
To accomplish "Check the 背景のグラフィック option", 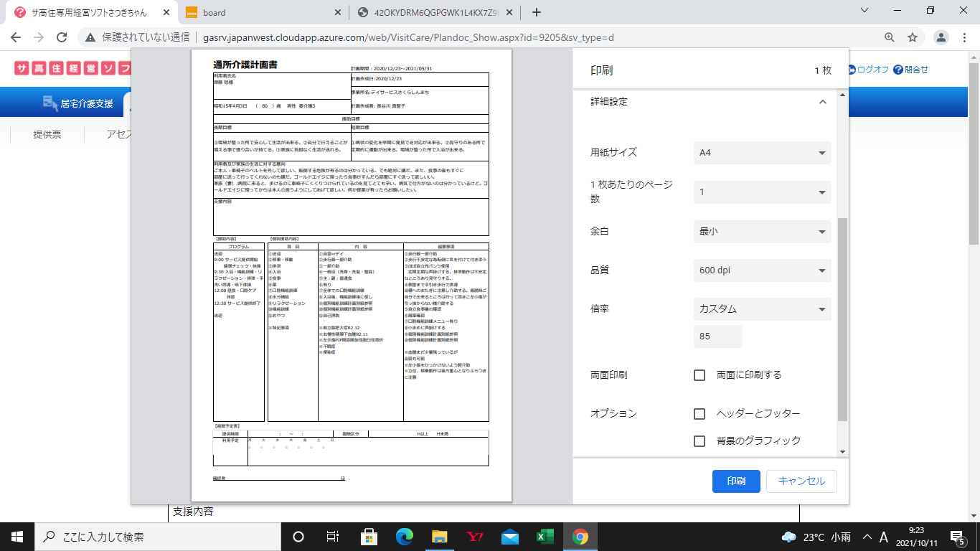I will [x=699, y=441].
